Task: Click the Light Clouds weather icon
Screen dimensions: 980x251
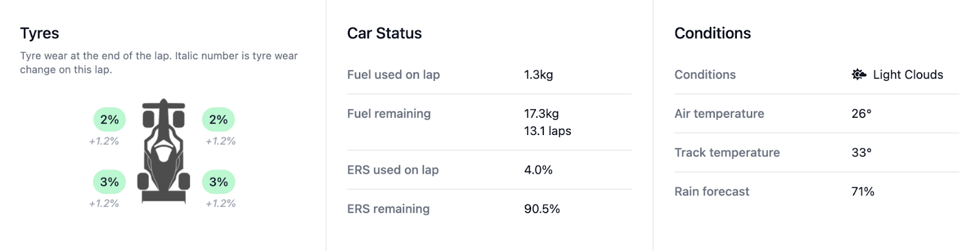Action: [x=859, y=75]
